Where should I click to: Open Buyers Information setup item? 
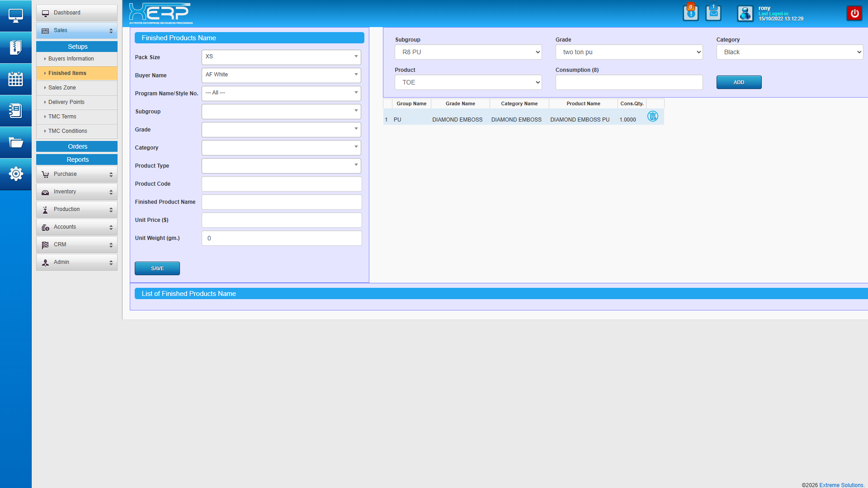click(71, 59)
